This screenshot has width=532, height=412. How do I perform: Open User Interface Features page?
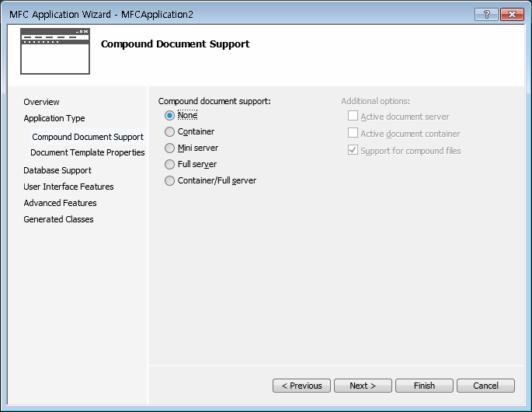click(x=68, y=187)
